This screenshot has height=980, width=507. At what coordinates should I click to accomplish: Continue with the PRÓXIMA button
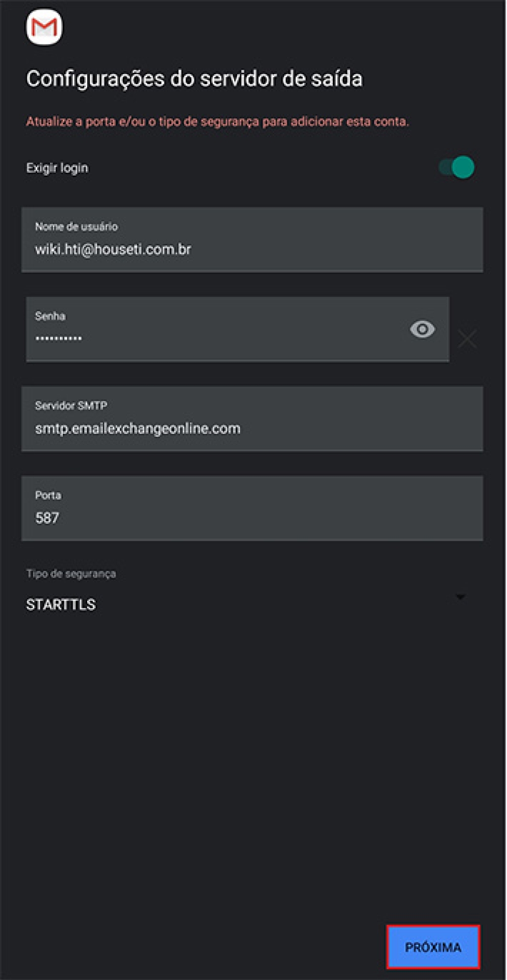(x=433, y=947)
